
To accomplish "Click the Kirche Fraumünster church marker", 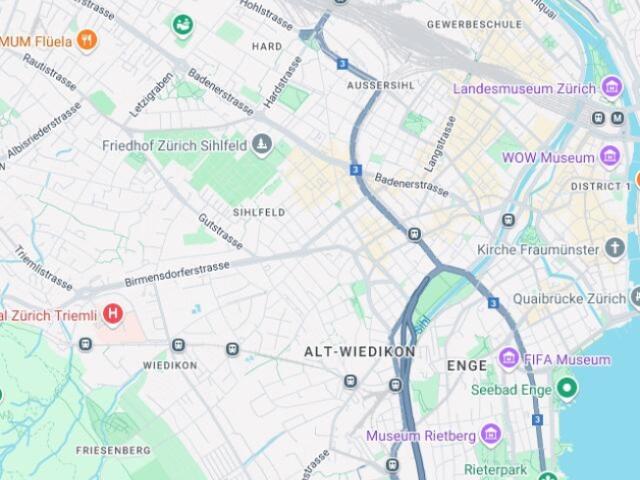I will tap(615, 248).
